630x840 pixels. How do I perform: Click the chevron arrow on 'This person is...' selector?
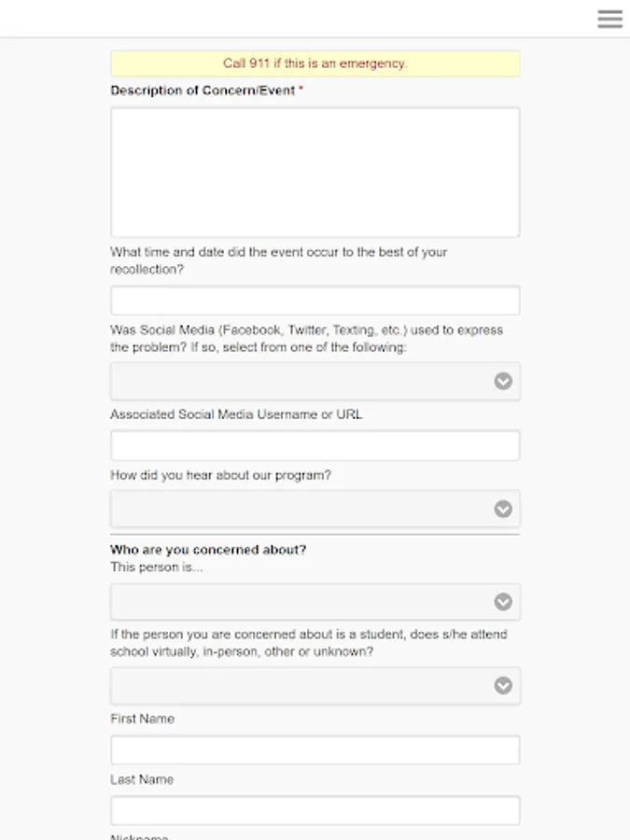point(503,602)
